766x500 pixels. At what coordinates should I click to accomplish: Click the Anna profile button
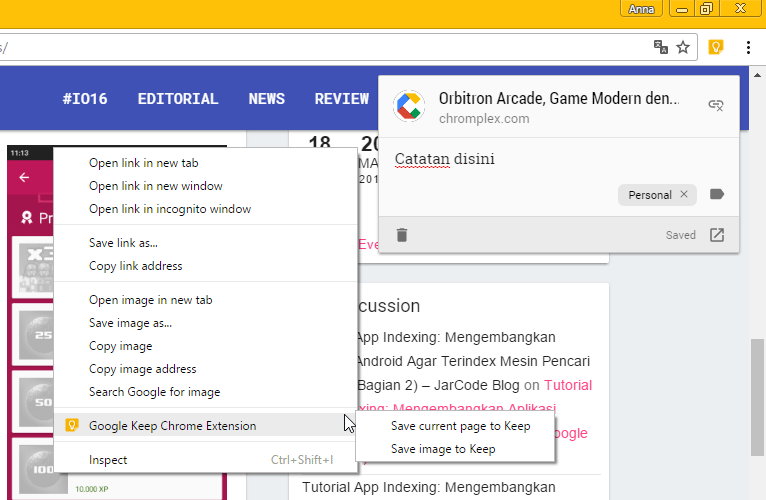point(641,9)
